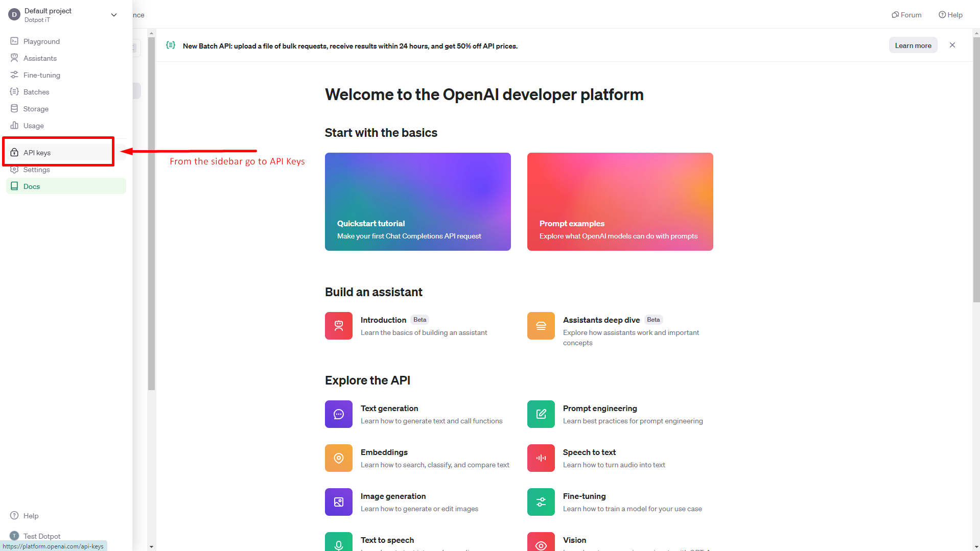Click the Fine-tuning green tile icon

point(541,502)
